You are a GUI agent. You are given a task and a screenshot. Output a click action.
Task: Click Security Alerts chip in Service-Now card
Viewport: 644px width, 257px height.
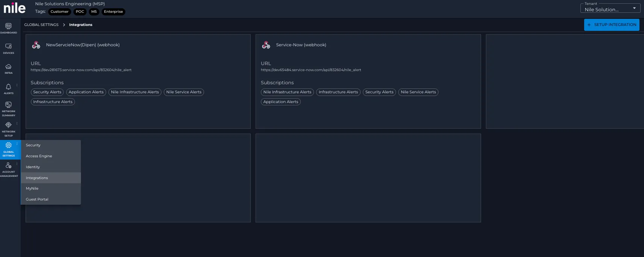[x=379, y=92]
